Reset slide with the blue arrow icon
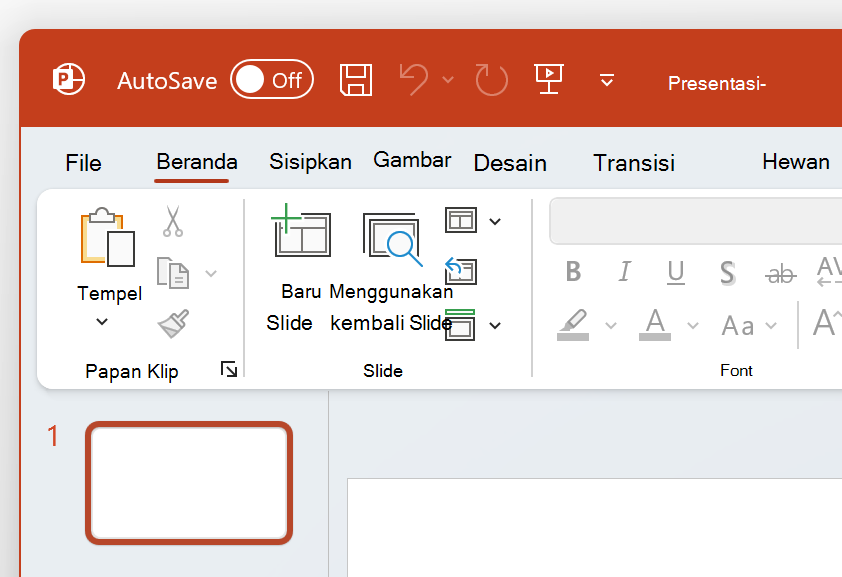Viewport: 842px width, 577px height. (461, 271)
